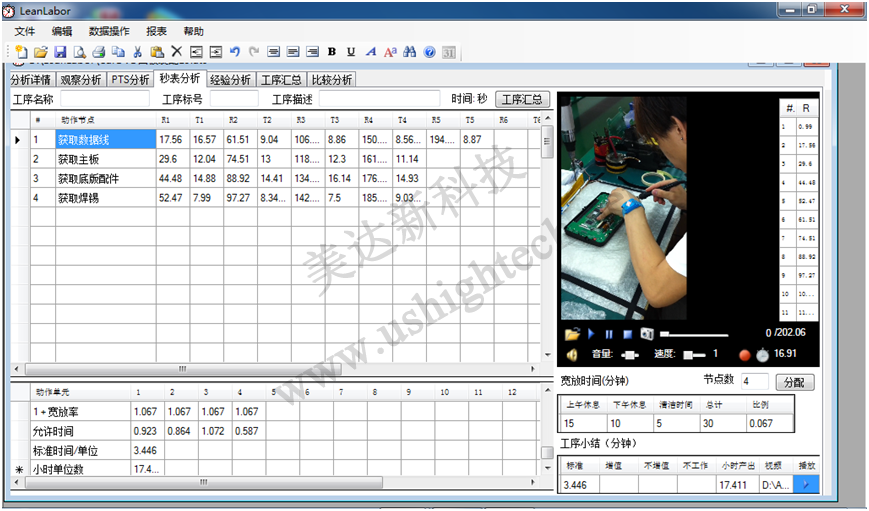Toggle Bold formatting in toolbar
Image resolution: width=869 pixels, height=511 pixels.
coord(332,52)
